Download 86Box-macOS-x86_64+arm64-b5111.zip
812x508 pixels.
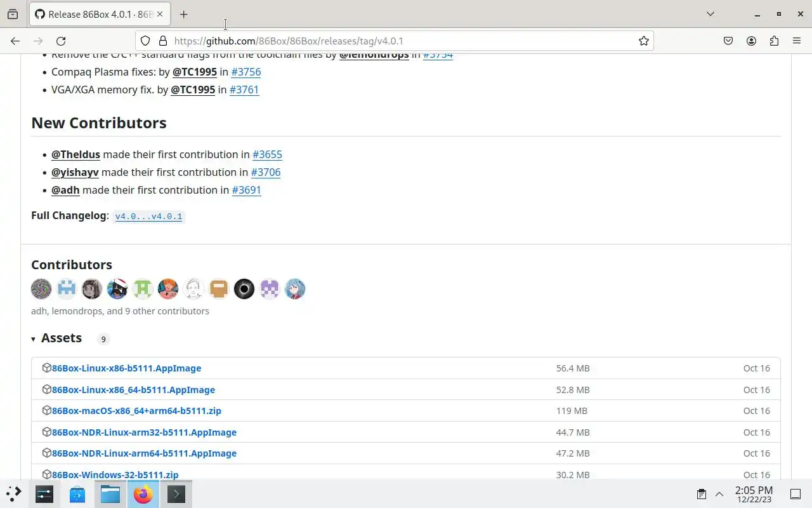click(136, 411)
